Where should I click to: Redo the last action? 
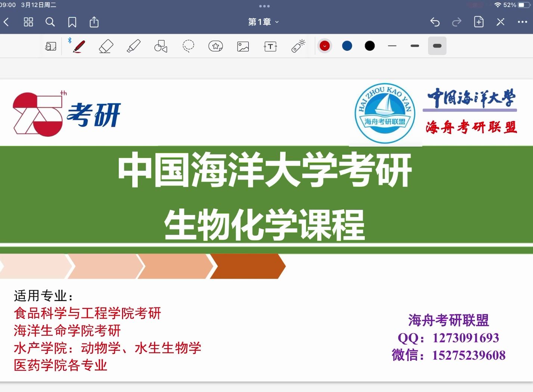coord(456,22)
